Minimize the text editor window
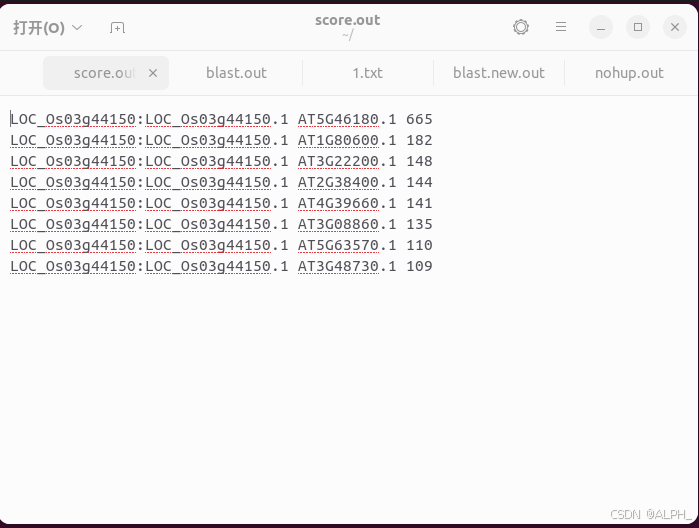 tap(601, 27)
